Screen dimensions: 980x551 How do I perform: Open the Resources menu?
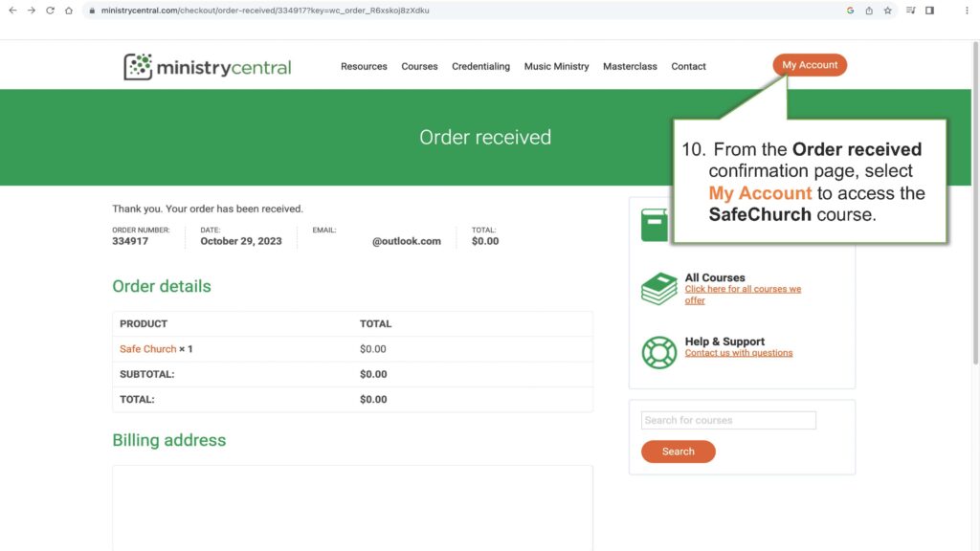(x=364, y=66)
